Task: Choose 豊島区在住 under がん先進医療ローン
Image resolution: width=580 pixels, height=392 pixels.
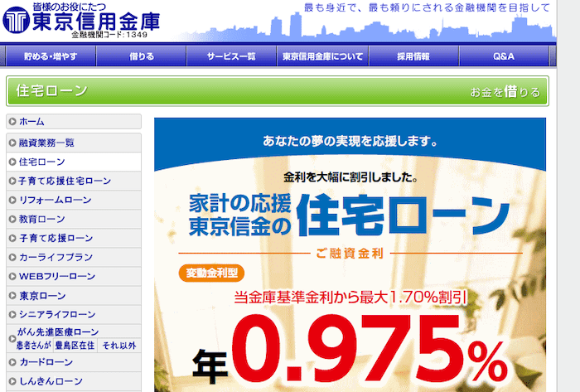Action: pyautogui.click(x=75, y=346)
